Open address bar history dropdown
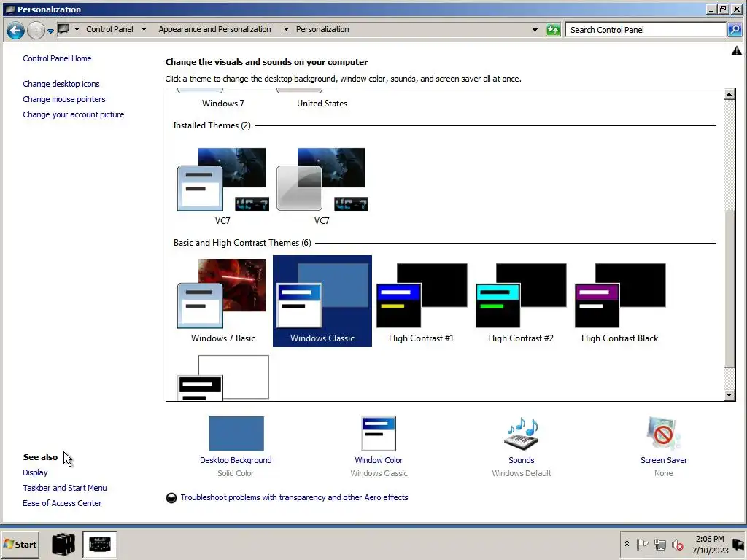 pos(535,29)
